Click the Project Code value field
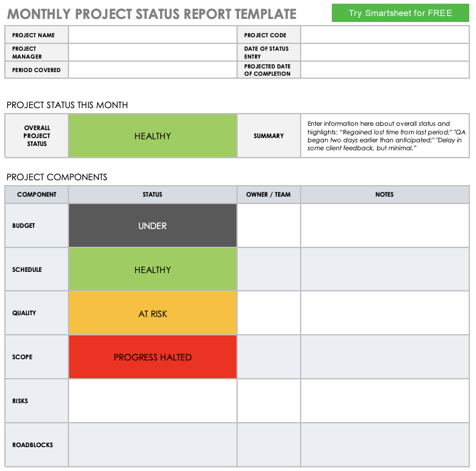 tap(385, 35)
